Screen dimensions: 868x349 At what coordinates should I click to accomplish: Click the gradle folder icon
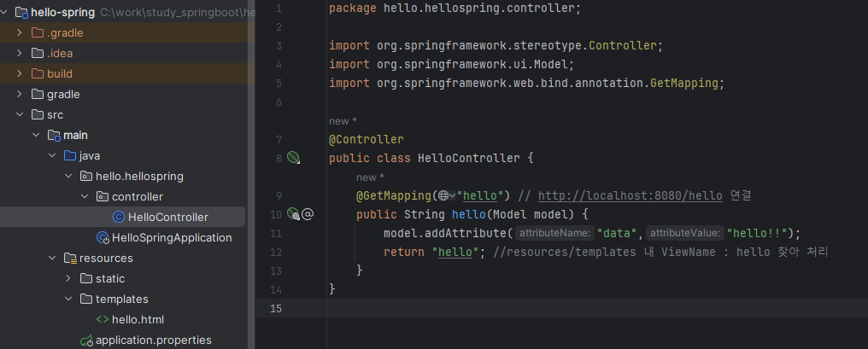pyautogui.click(x=38, y=94)
